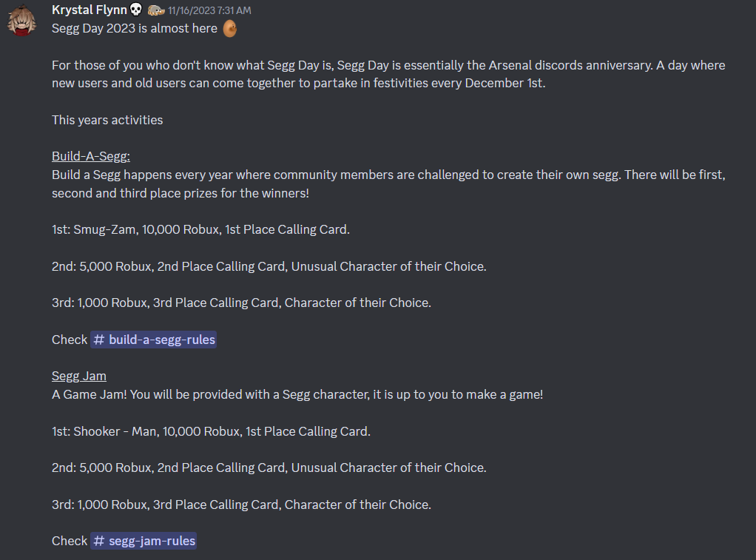Click the '1st: Smug-Zam' prize line
Viewport: 756px width, 560px height.
(200, 229)
